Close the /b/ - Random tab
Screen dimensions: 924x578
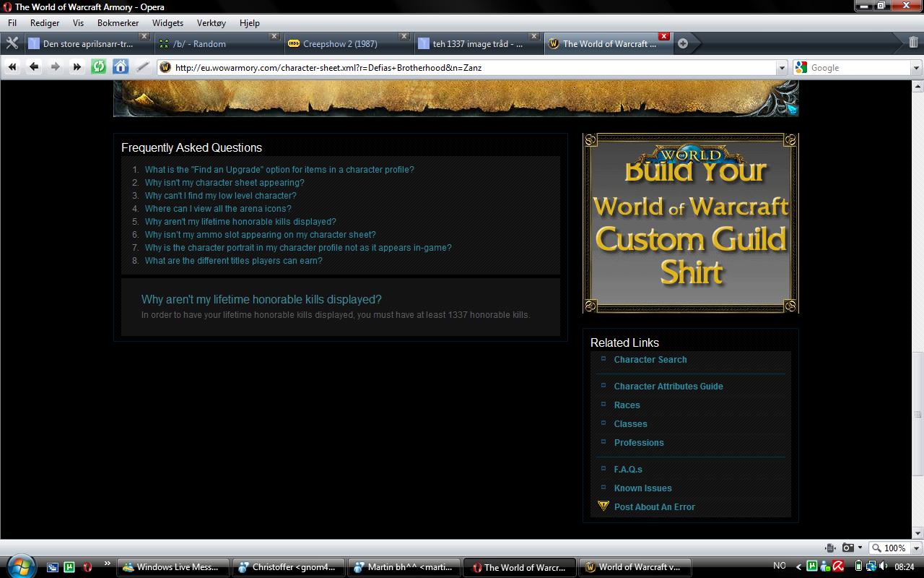tap(274, 36)
